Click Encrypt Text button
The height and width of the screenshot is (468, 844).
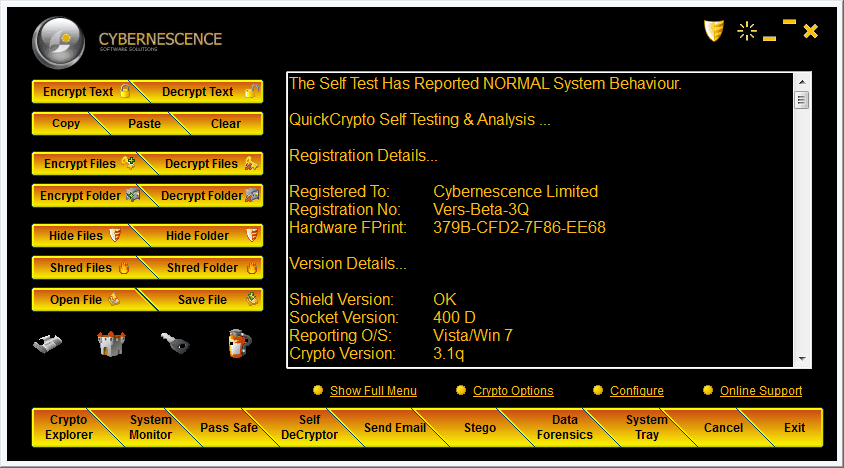[x=86, y=92]
